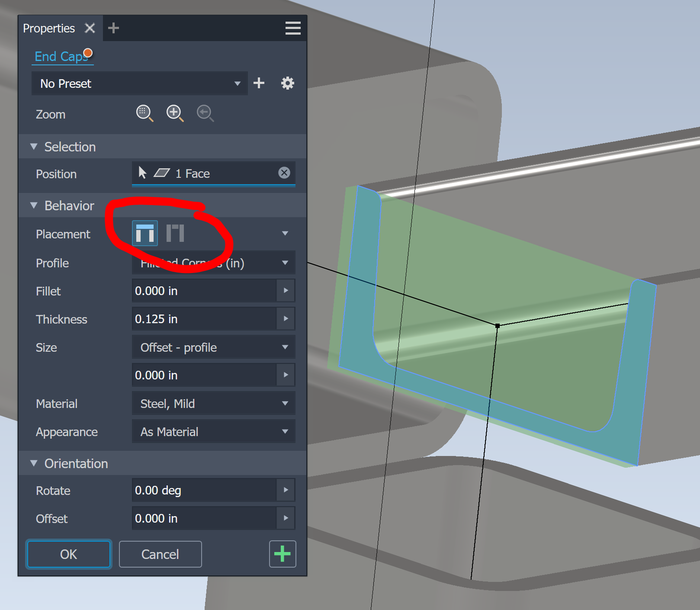
Task: Collapse the Orientation section
Action: [x=34, y=463]
